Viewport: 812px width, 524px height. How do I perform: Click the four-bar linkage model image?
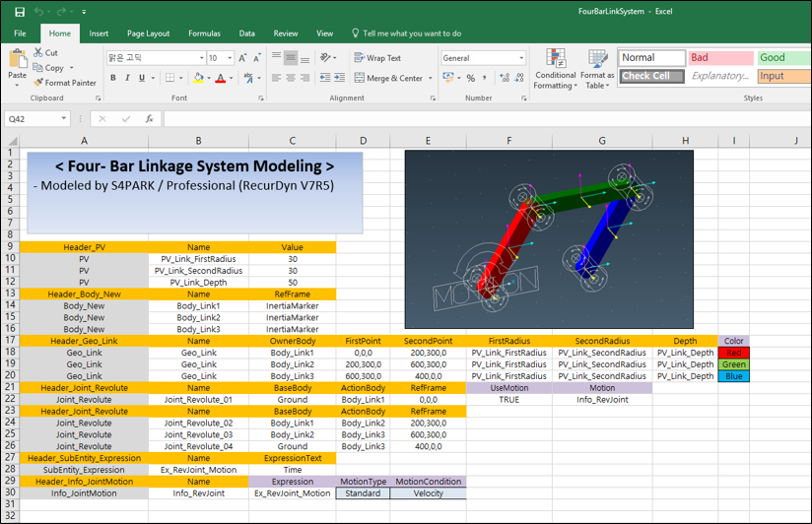549,239
